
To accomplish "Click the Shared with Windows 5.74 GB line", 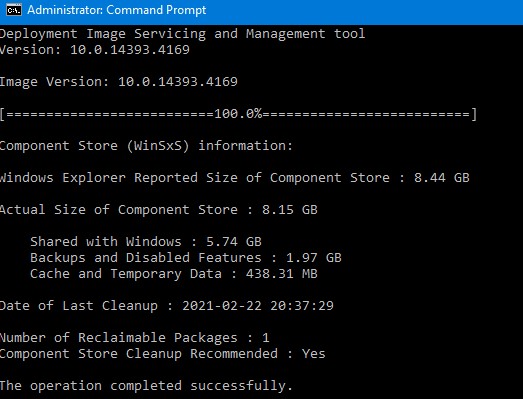I will pyautogui.click(x=146, y=242).
